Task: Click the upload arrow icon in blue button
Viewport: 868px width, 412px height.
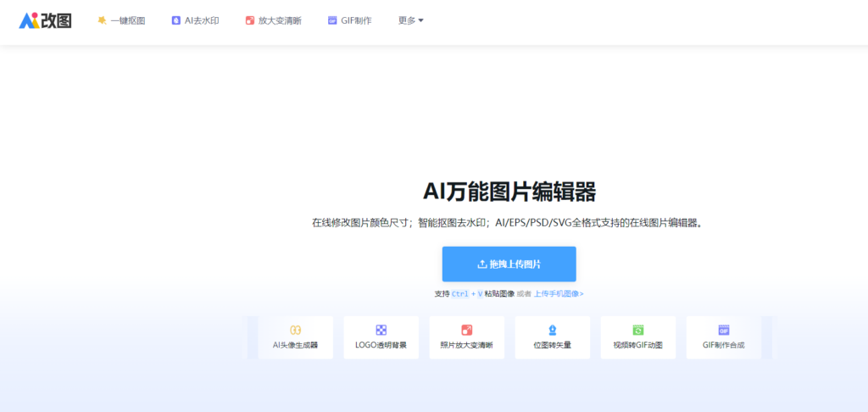Action: (x=481, y=264)
